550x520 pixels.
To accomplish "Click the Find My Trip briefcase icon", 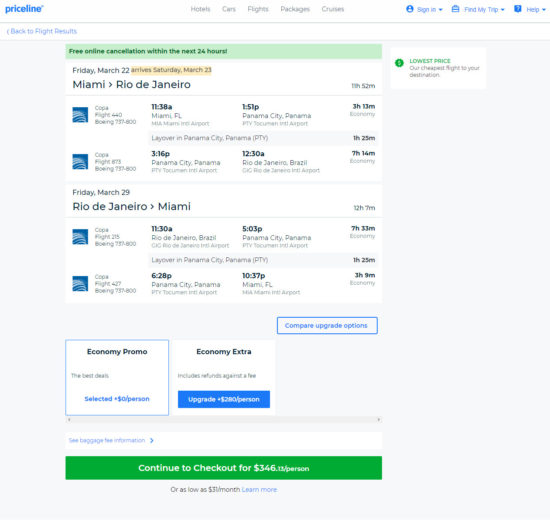I will [455, 9].
